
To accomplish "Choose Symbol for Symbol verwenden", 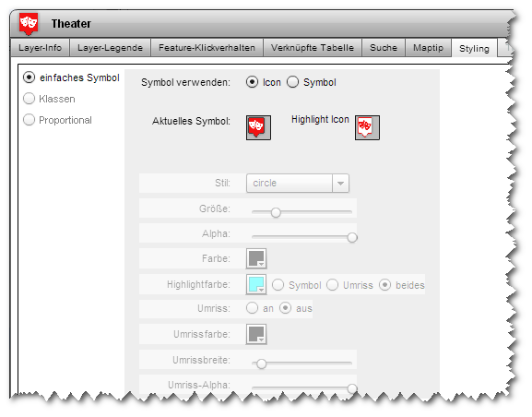I will tap(293, 82).
